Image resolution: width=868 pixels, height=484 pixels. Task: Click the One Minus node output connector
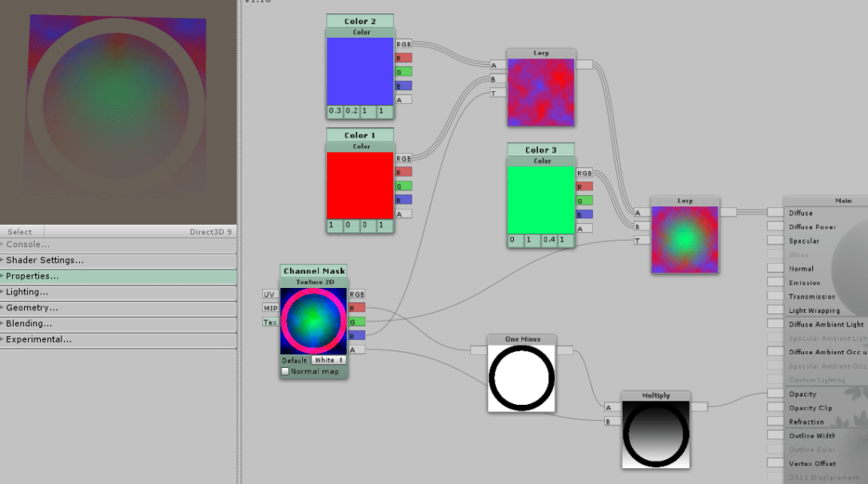click(x=564, y=350)
